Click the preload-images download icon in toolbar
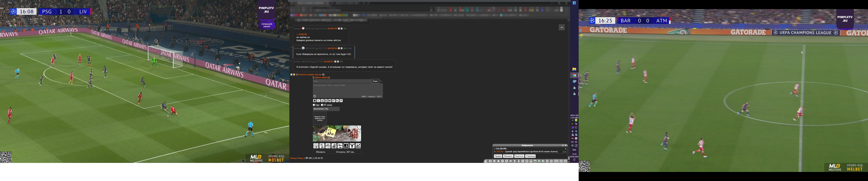The image size is (868, 181). (531, 161)
